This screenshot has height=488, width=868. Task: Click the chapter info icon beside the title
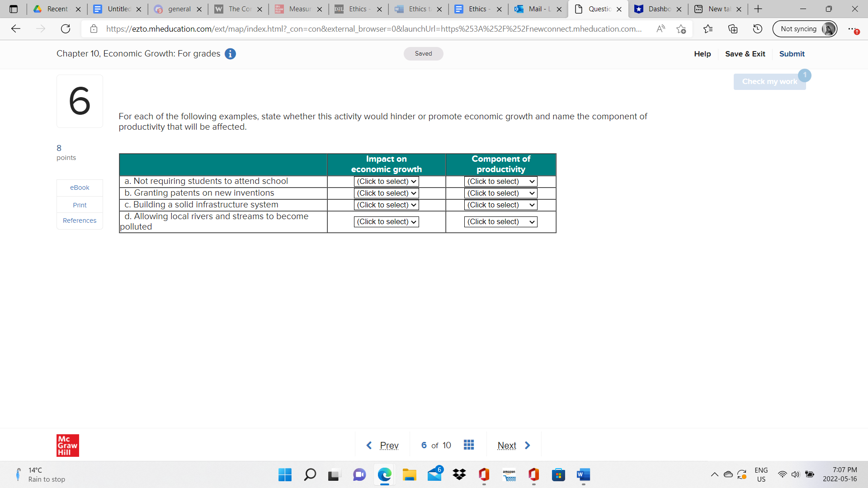tap(230, 54)
